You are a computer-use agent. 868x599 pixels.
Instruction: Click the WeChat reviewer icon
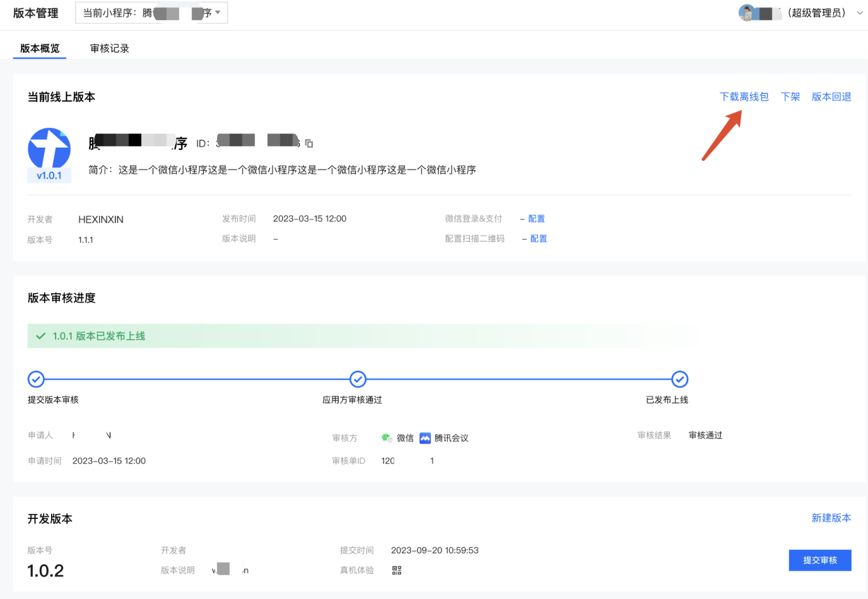coord(387,438)
